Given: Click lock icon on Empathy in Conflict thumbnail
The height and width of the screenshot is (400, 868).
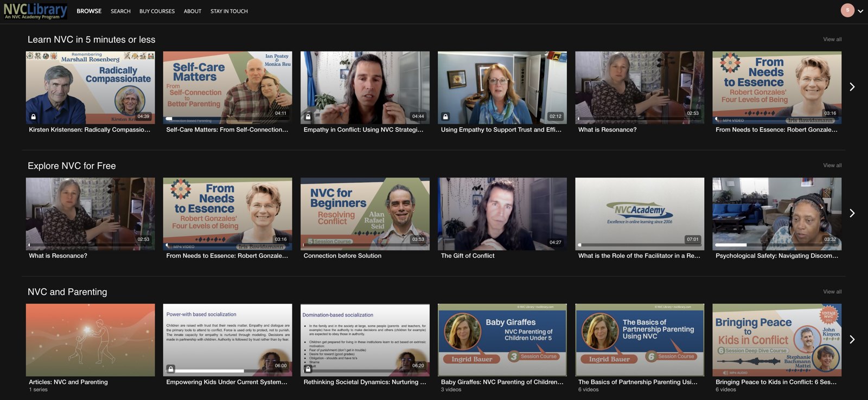Looking at the screenshot, I should pyautogui.click(x=308, y=116).
